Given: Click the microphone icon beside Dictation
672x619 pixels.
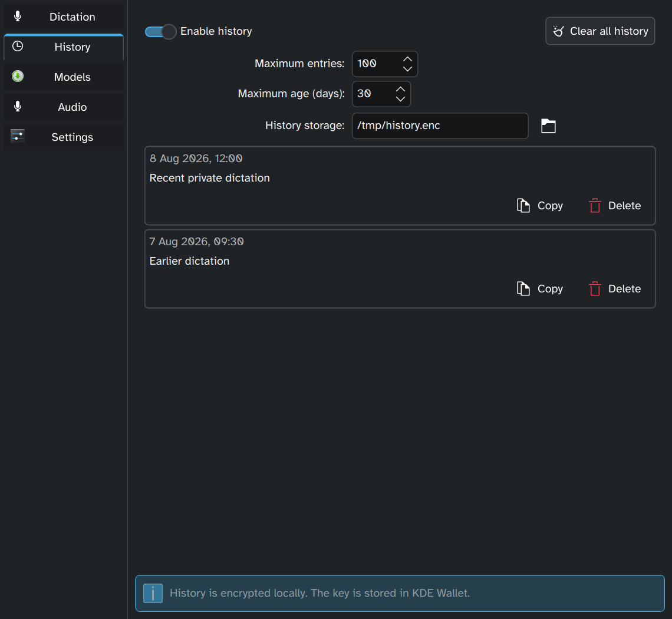Looking at the screenshot, I should (x=18, y=17).
